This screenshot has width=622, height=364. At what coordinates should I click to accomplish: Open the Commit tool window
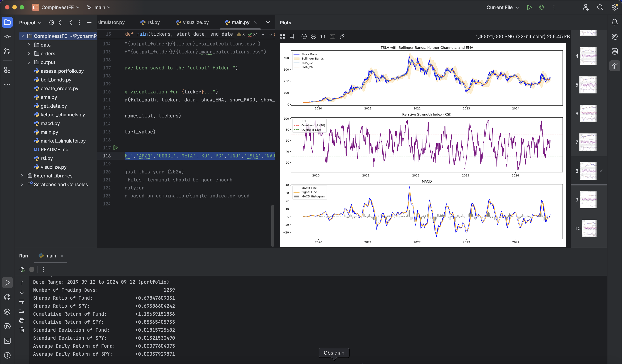tap(7, 37)
